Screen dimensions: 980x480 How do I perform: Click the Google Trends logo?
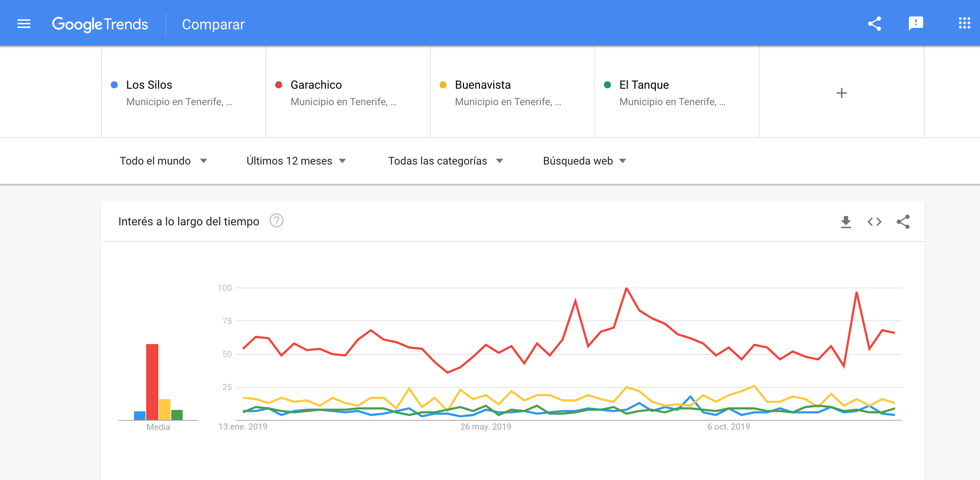(x=100, y=24)
